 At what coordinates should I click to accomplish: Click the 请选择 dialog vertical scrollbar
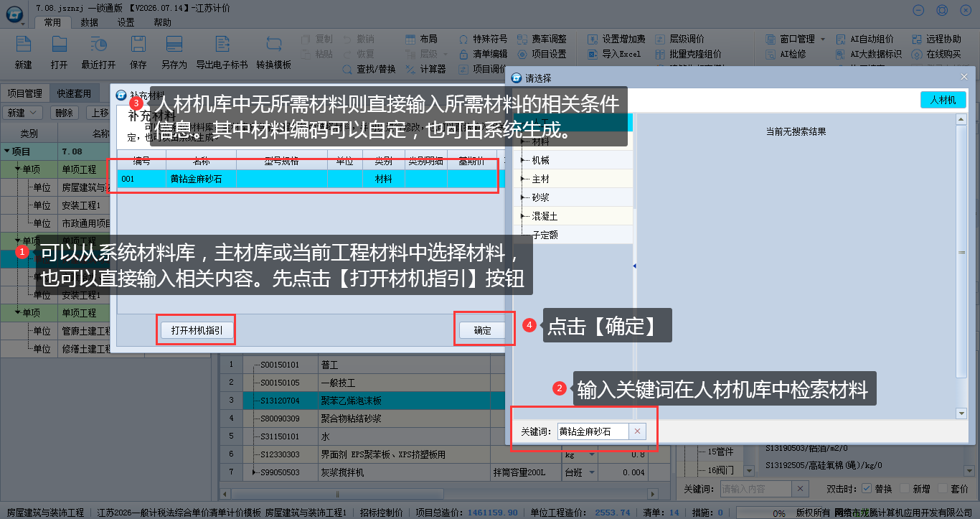[961, 266]
